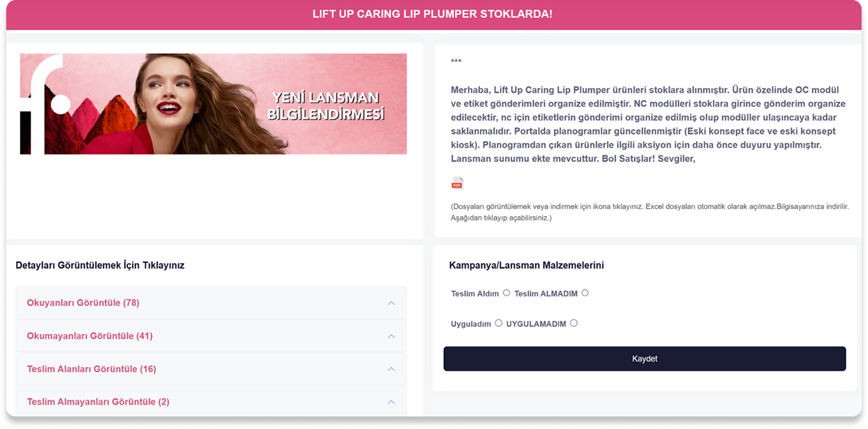The height and width of the screenshot is (429, 868).
Task: Expand Teslim Almayanları Görüntüle (2) section
Action: [211, 402]
